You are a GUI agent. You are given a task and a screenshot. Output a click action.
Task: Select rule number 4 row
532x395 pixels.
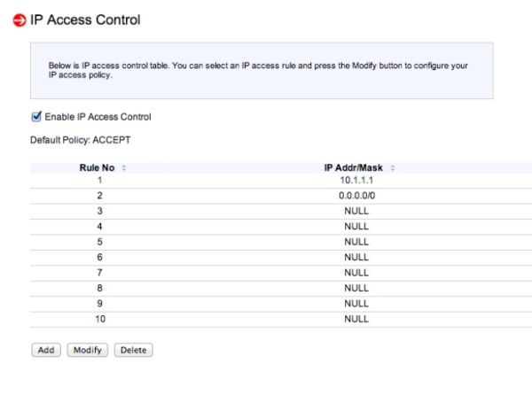(x=281, y=227)
